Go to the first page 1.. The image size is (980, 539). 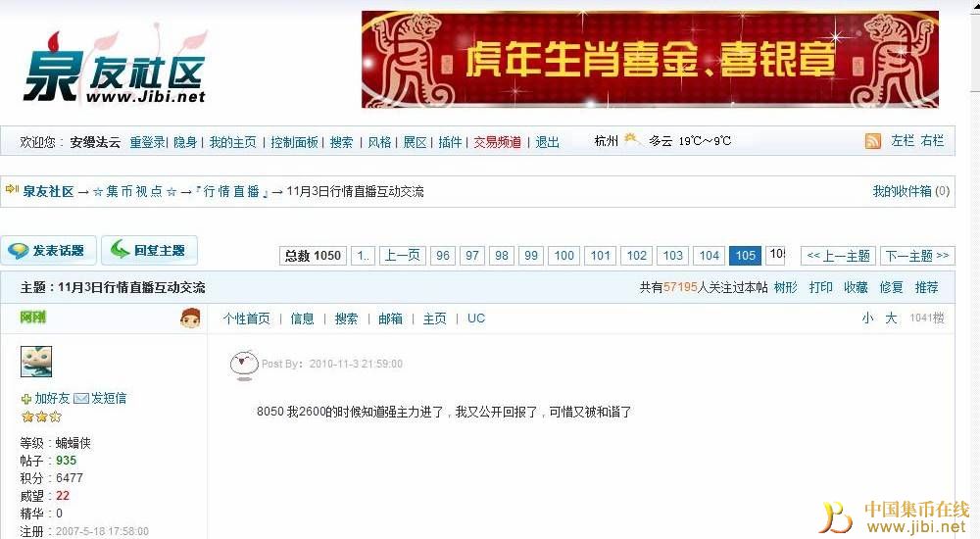click(x=364, y=256)
